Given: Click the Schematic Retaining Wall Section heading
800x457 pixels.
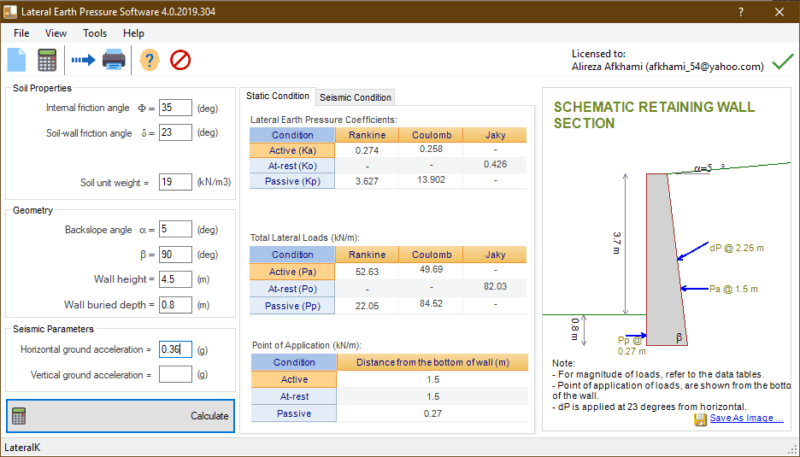Looking at the screenshot, I should (654, 115).
